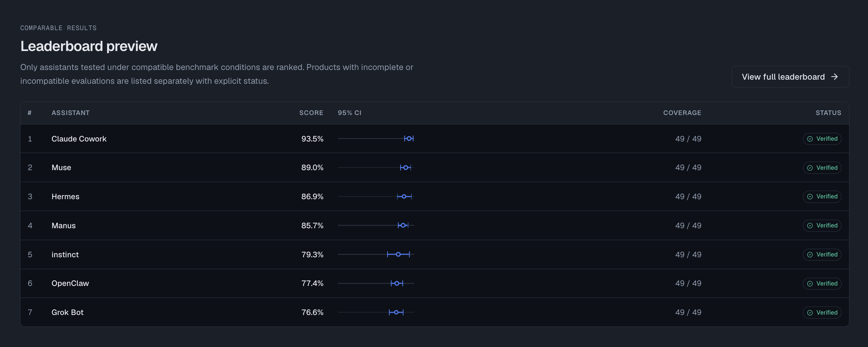Click the # rank column header

29,113
